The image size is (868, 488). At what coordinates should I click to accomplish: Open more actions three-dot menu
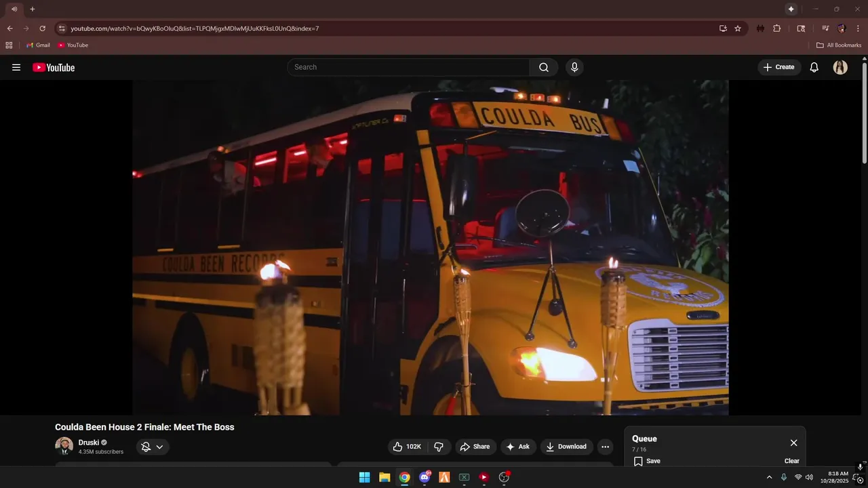tap(605, 447)
